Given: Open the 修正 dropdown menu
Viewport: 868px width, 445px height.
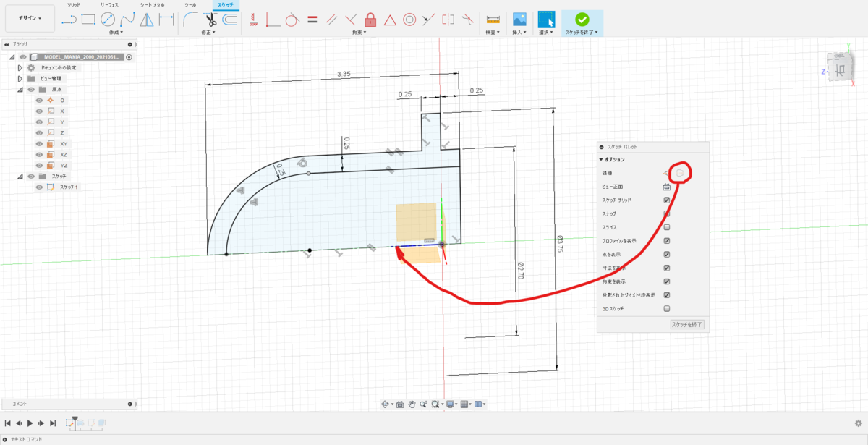Looking at the screenshot, I should (x=209, y=33).
